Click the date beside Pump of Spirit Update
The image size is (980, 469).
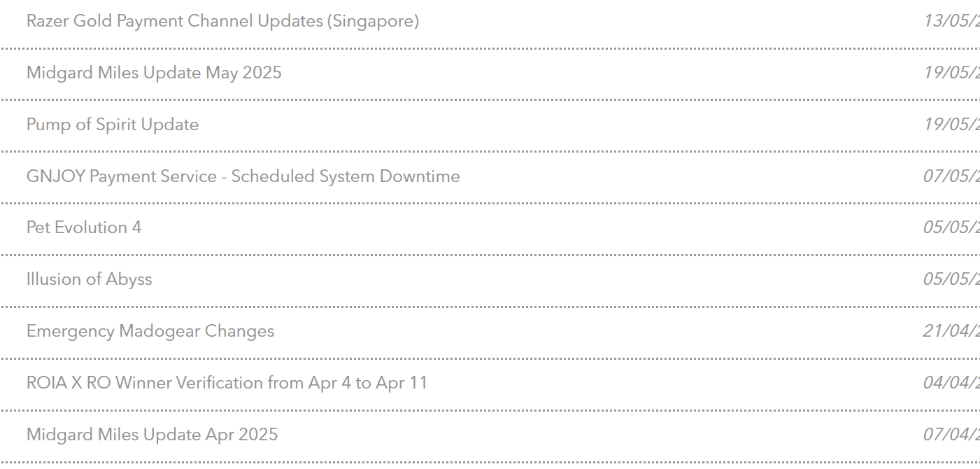pyautogui.click(x=951, y=125)
